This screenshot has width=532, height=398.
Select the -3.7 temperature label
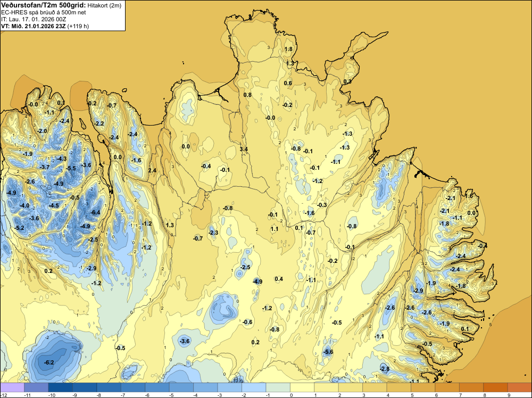click(45, 167)
